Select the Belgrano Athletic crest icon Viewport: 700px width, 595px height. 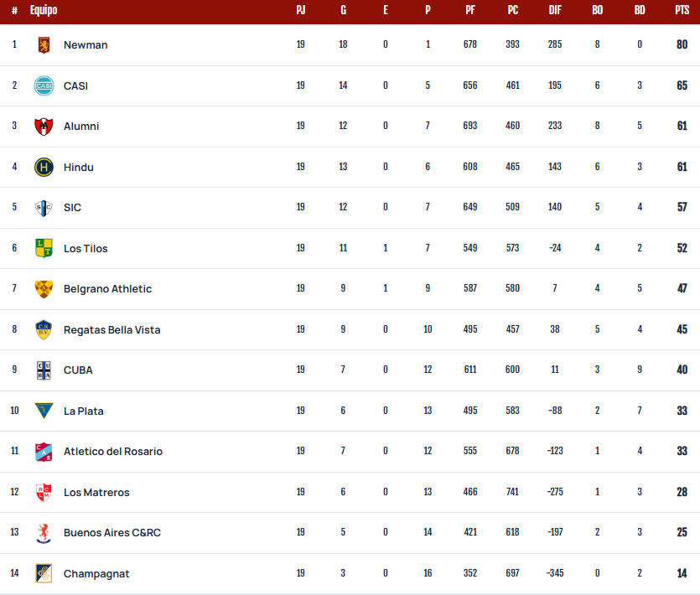[44, 289]
